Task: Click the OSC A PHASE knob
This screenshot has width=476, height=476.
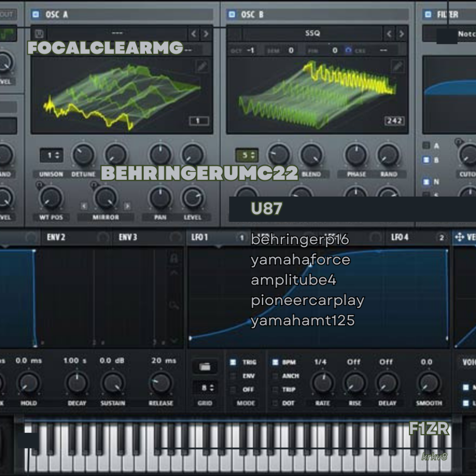Action: pyautogui.click(x=160, y=155)
